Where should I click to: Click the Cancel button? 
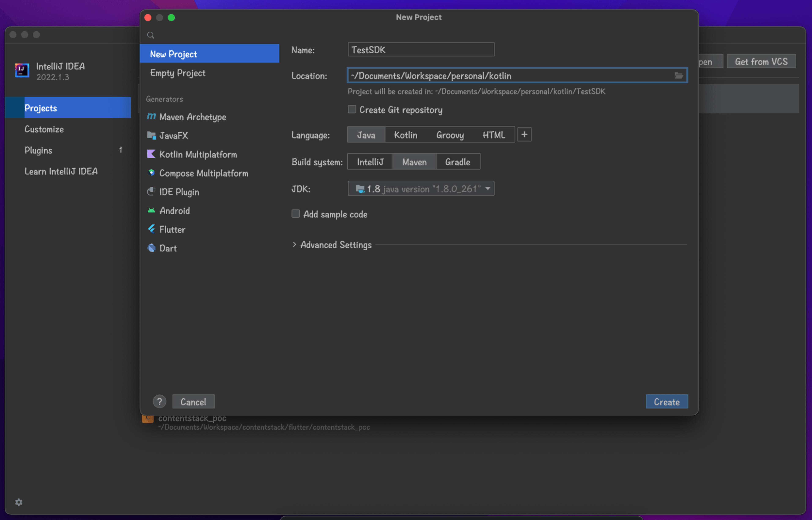pyautogui.click(x=193, y=402)
